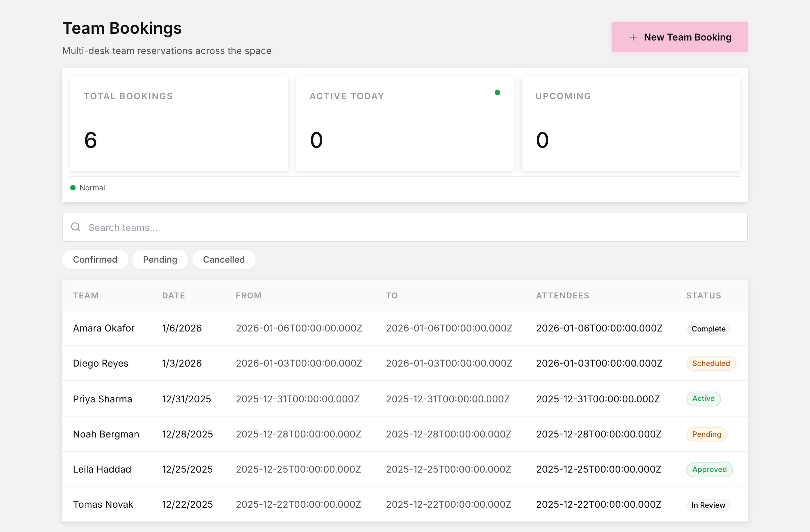Sort by the FROM column header
This screenshot has height=532, width=810.
[x=248, y=296]
